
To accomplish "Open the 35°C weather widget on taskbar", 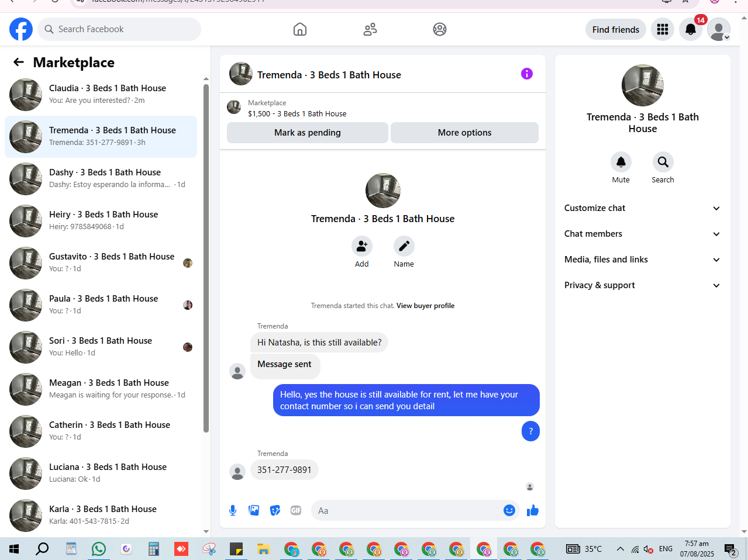I will tap(584, 549).
